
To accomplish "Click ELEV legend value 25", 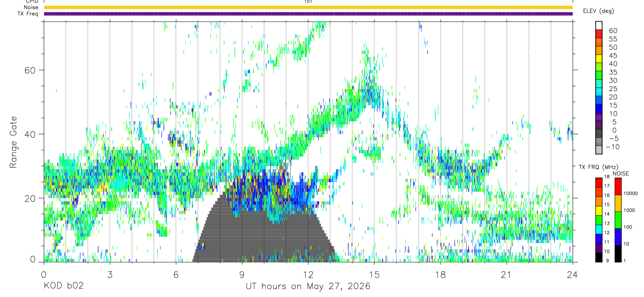I will tap(613, 89).
